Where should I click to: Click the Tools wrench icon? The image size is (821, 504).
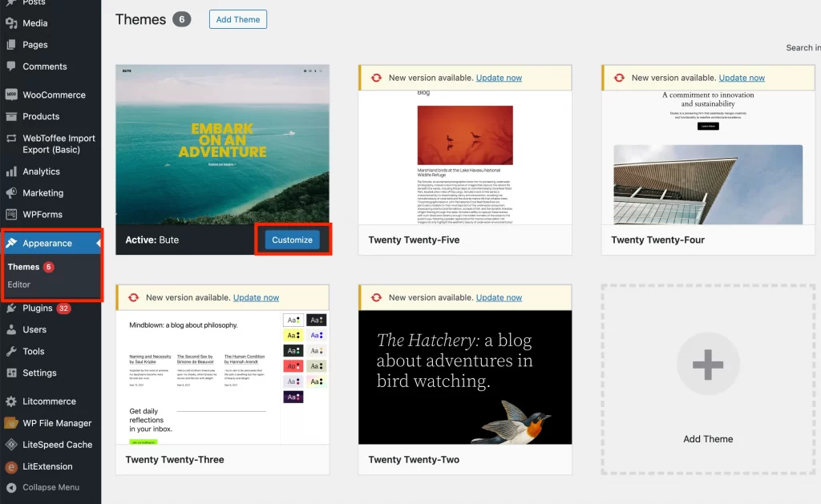11,351
